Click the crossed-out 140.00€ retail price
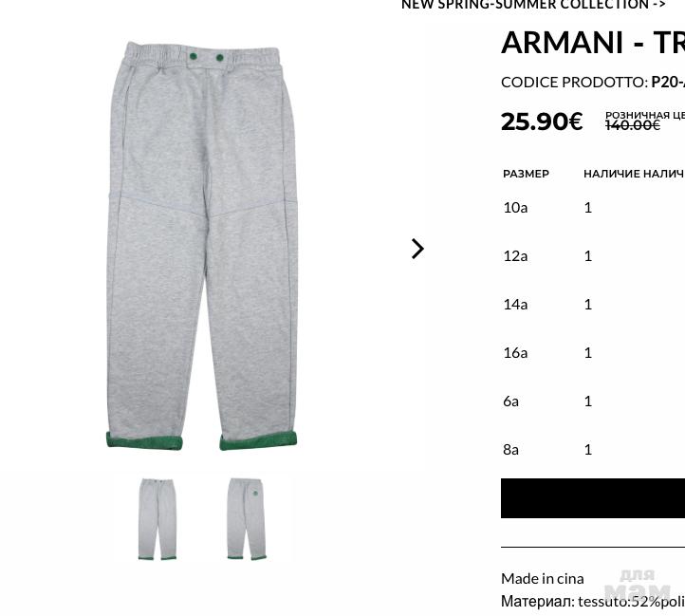 click(x=633, y=125)
